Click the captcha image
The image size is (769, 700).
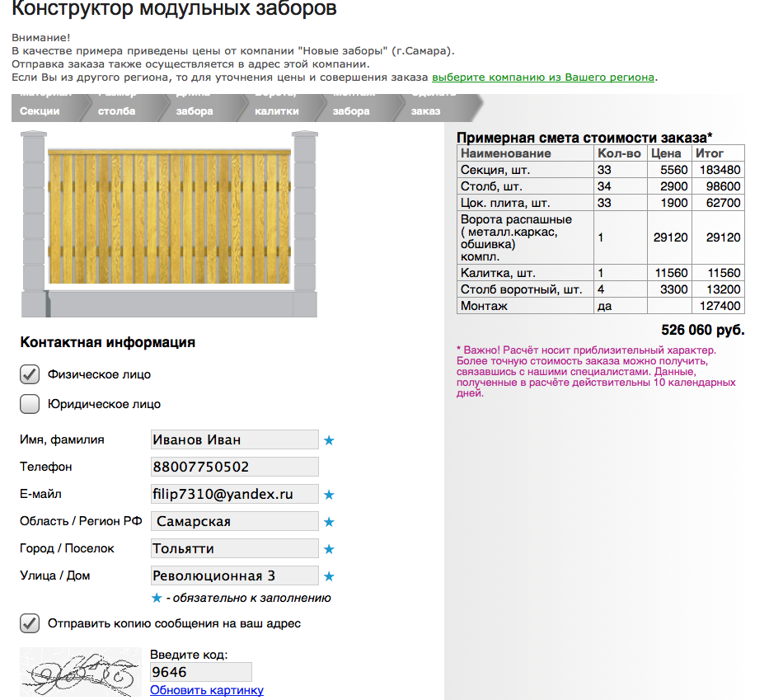coord(79,673)
